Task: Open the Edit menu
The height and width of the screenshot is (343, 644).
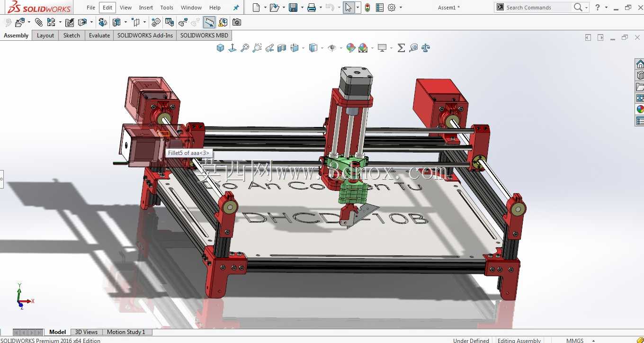Action: [x=107, y=8]
